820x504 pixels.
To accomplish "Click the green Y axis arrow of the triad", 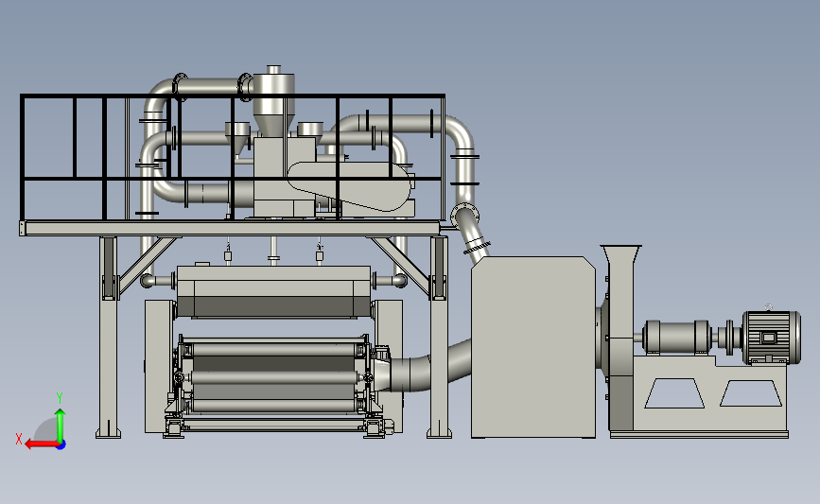I will point(61,425).
